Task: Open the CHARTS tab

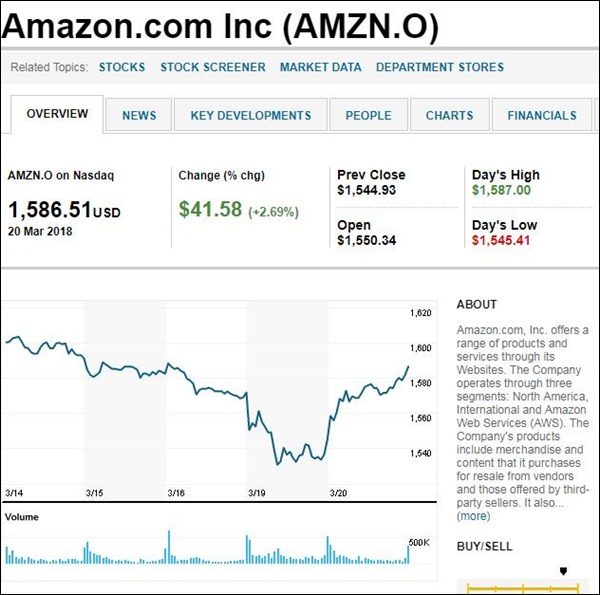Action: [449, 115]
